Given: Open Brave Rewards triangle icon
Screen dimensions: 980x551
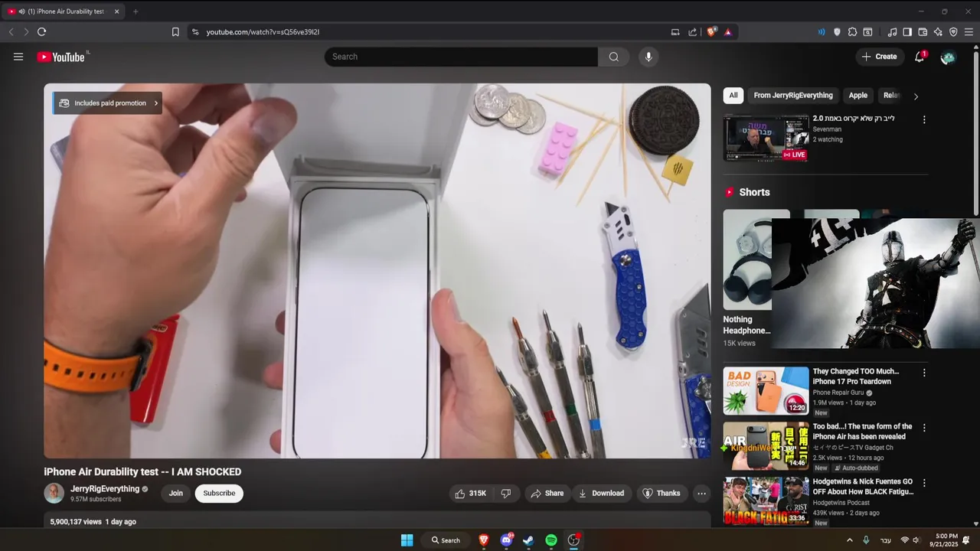Looking at the screenshot, I should (727, 32).
